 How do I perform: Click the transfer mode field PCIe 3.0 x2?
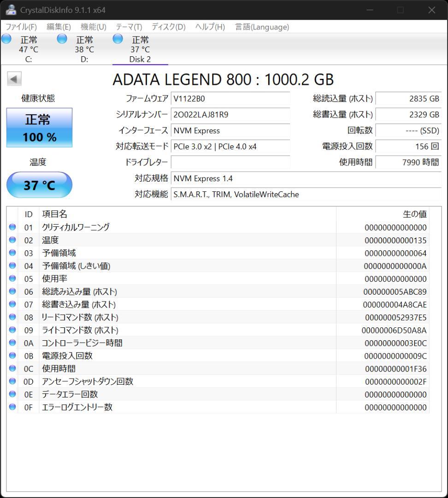click(230, 147)
